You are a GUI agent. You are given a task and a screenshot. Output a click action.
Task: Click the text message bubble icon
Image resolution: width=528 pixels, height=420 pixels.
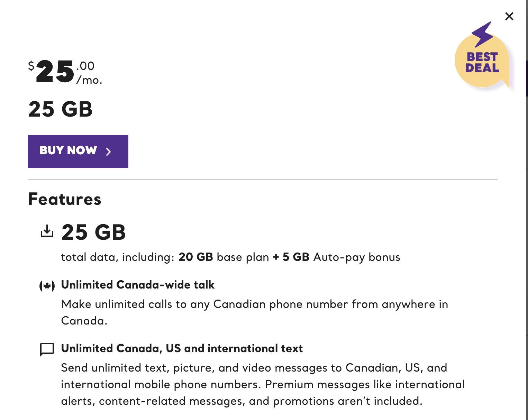[x=47, y=349]
